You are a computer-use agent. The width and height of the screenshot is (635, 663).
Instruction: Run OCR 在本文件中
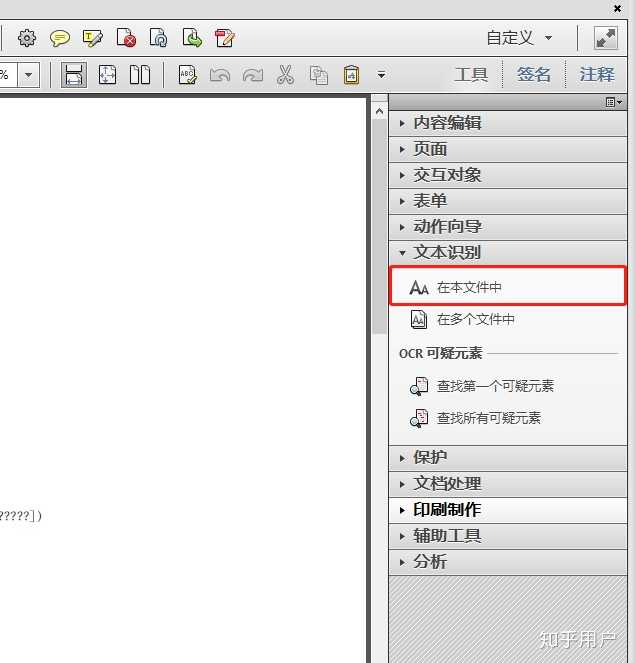(507, 287)
